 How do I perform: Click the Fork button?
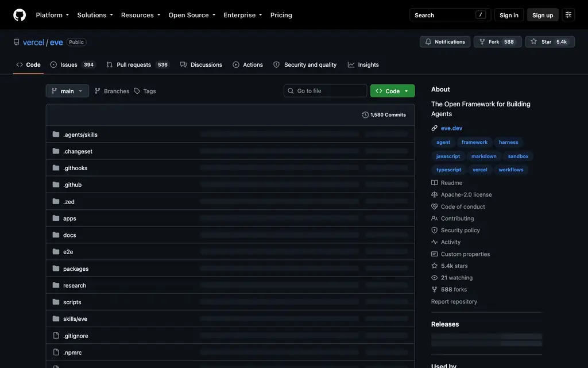pyautogui.click(x=497, y=41)
